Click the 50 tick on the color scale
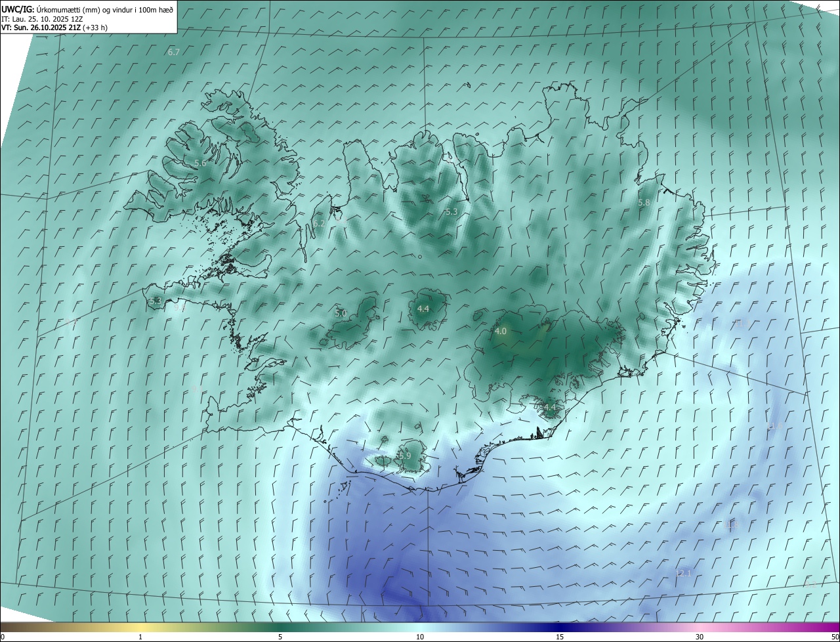The height and width of the screenshot is (642, 840). pyautogui.click(x=835, y=637)
